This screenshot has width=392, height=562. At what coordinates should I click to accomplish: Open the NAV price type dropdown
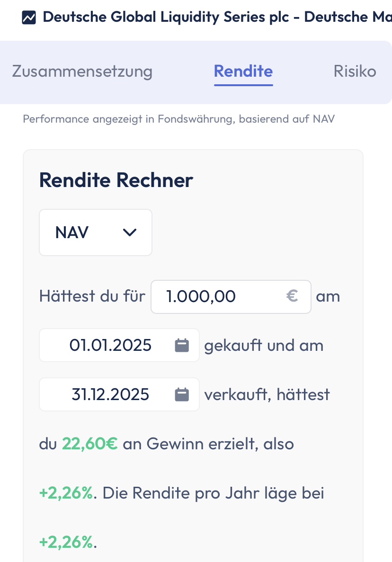point(96,232)
